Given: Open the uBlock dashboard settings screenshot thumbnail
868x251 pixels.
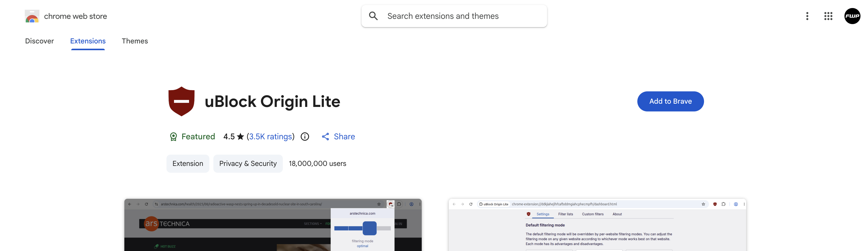Looking at the screenshot, I should (x=597, y=225).
